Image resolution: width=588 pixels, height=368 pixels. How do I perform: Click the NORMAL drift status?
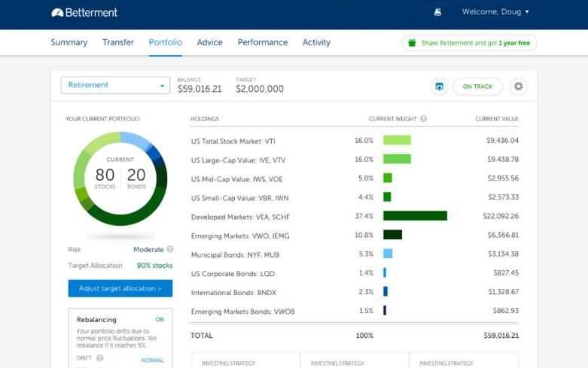coord(152,360)
